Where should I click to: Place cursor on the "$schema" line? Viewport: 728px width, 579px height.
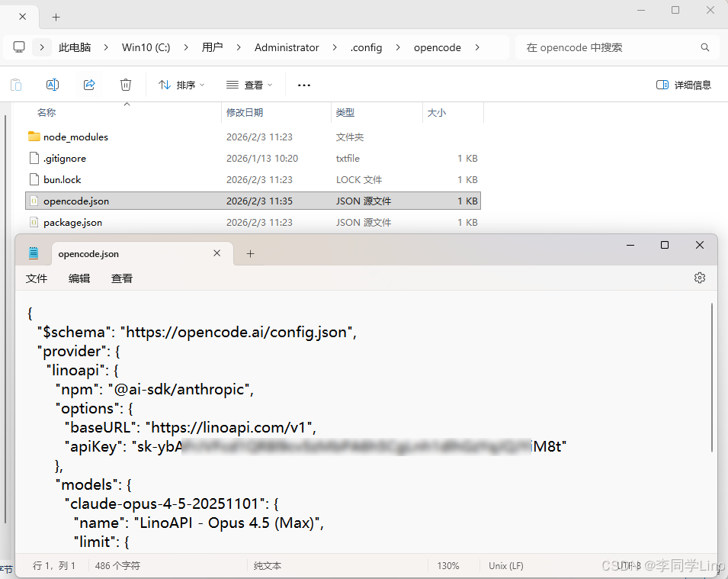[197, 333]
